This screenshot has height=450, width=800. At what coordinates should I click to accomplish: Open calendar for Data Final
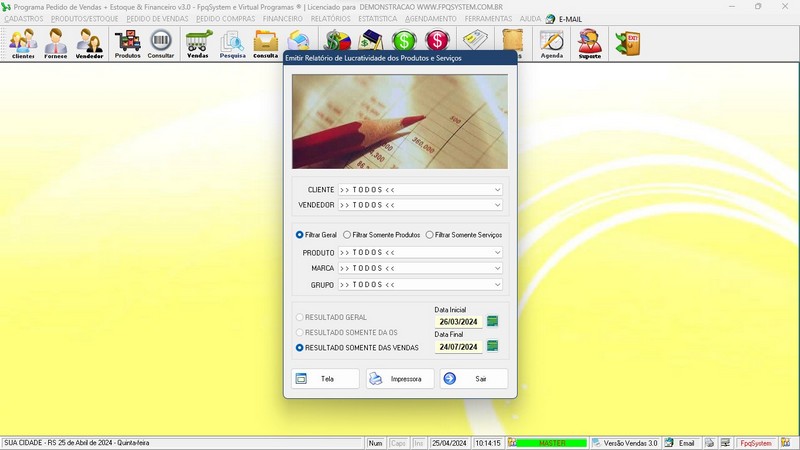point(492,346)
